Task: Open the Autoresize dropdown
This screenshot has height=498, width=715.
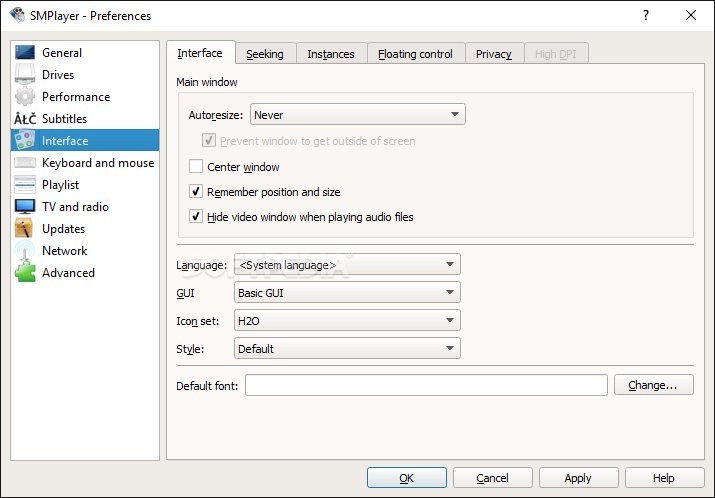Action: click(x=358, y=114)
